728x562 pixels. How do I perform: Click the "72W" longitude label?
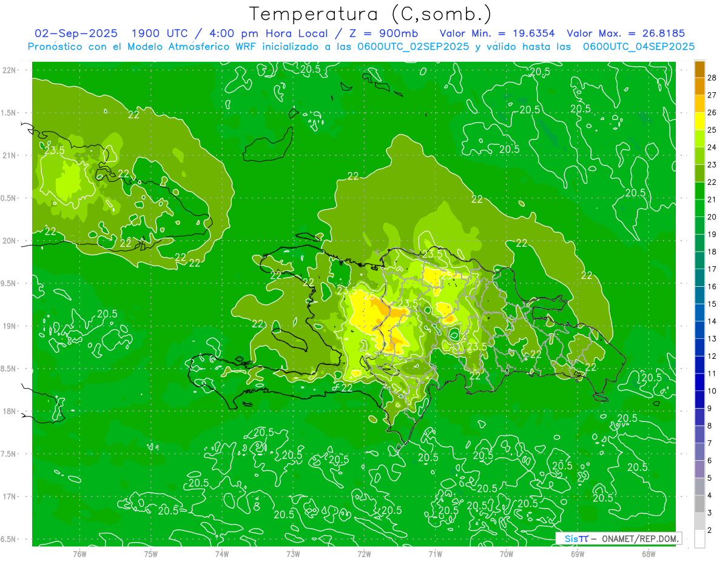364,554
